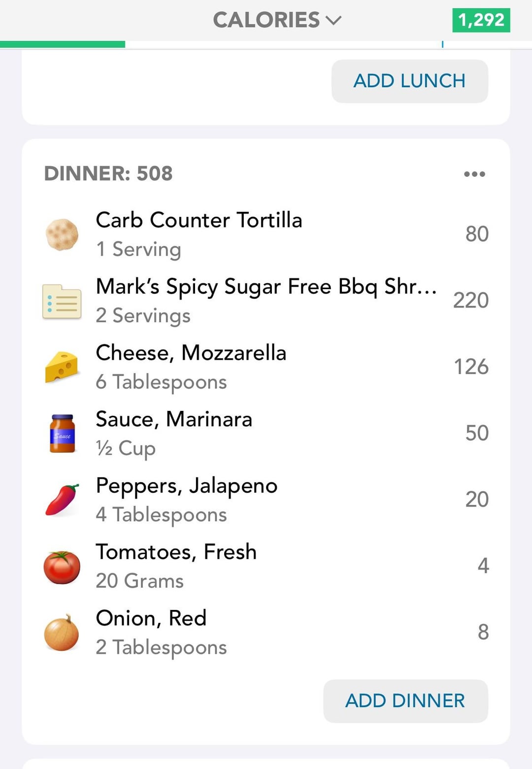
Task: Tap the recipe list icon for Mark's Bbq
Action: [62, 301]
